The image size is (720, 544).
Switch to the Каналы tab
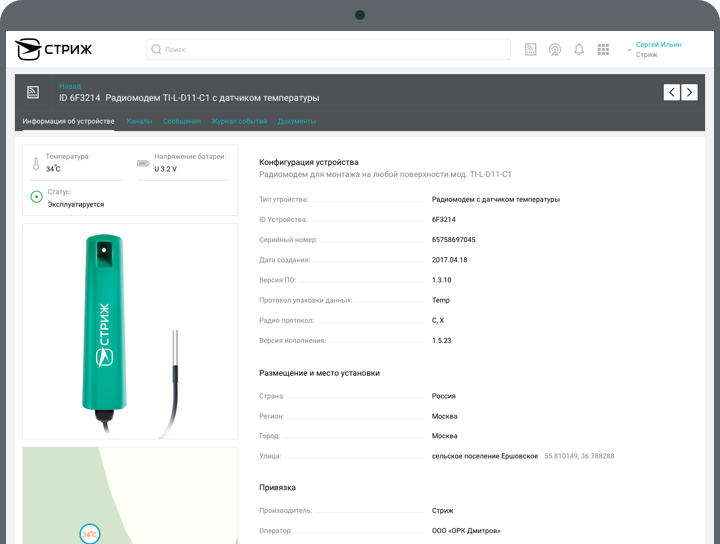139,121
